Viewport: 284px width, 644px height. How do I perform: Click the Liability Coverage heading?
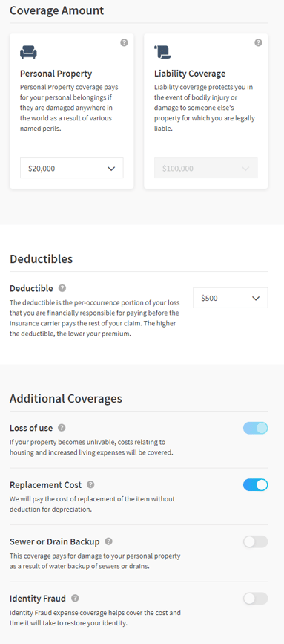pyautogui.click(x=190, y=74)
